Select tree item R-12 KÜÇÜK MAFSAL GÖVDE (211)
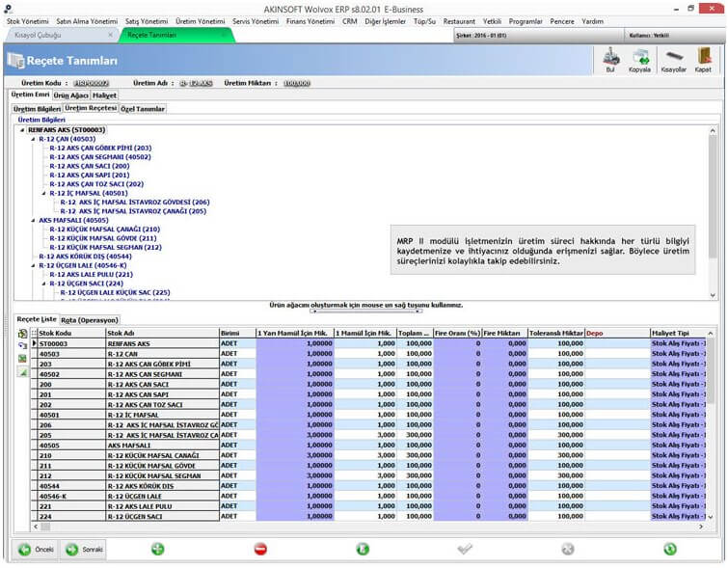Image resolution: width=728 pixels, height=568 pixels. (103, 238)
